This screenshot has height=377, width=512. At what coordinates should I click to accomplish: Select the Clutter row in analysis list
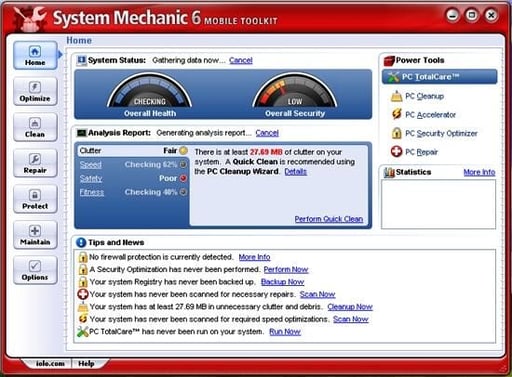(x=133, y=151)
